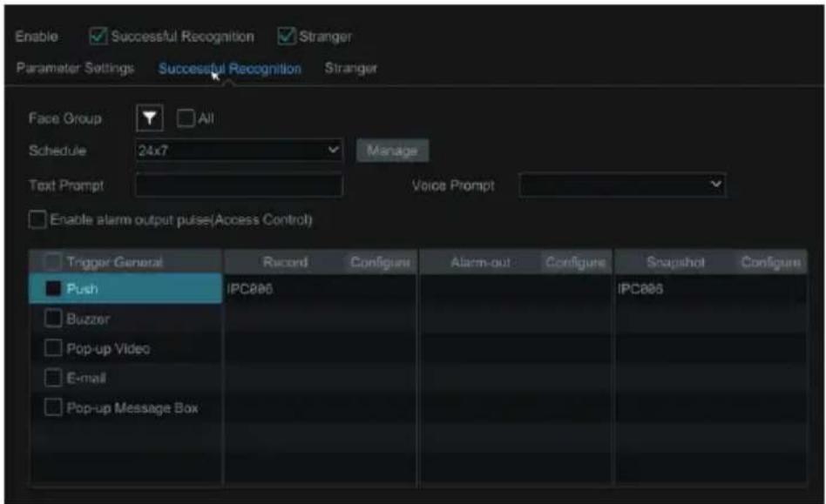
Task: Uncheck the Successful Recognition enable checkbox
Action: [x=98, y=36]
